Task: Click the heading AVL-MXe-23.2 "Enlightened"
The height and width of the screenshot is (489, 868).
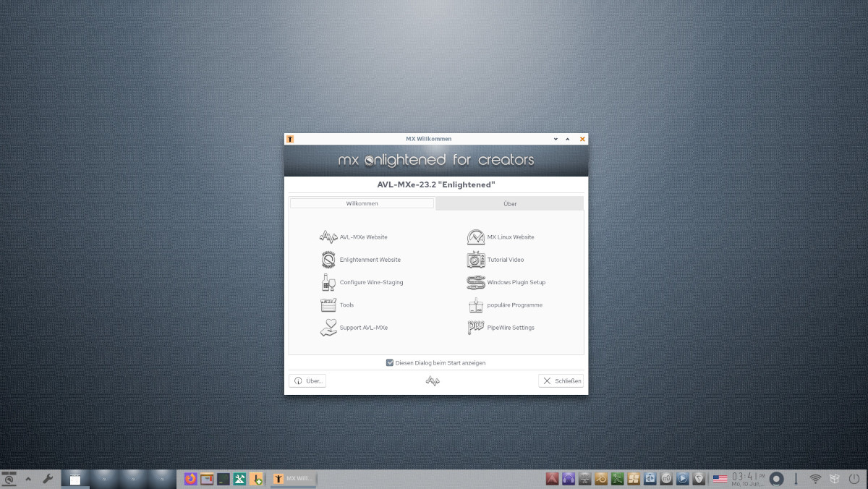Action: (436, 184)
